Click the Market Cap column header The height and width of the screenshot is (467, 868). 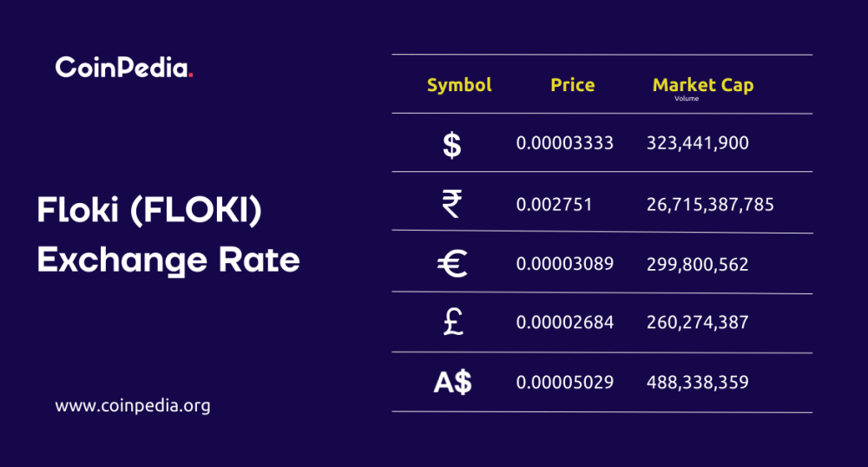703,85
